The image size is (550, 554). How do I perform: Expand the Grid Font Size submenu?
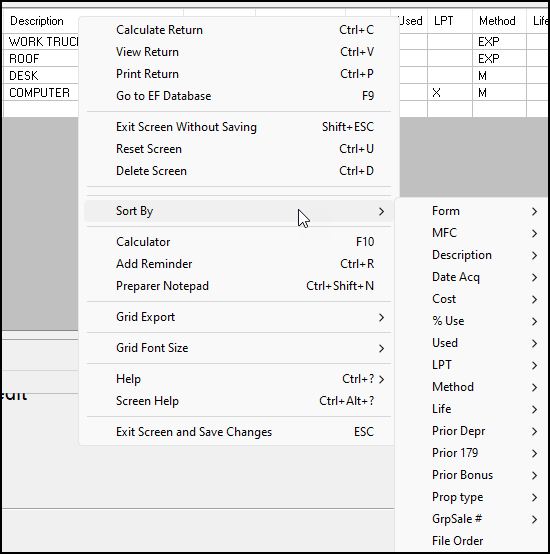coord(239,348)
